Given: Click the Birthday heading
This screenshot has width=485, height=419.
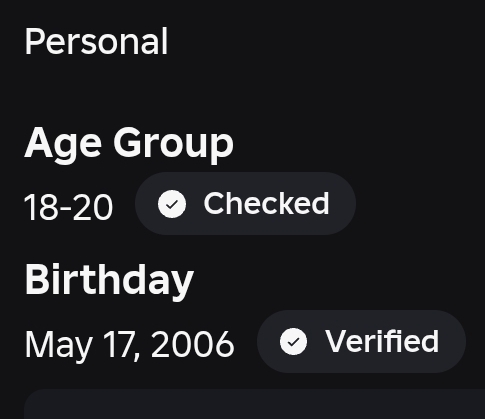Looking at the screenshot, I should point(109,281).
